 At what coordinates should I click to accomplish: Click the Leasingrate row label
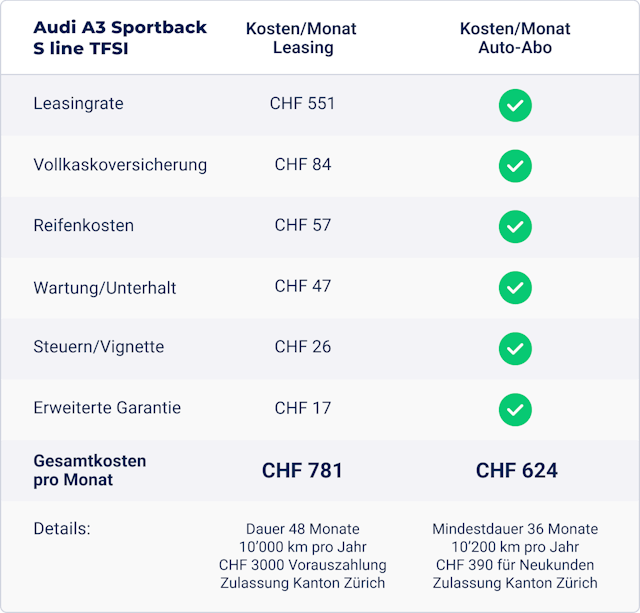pos(78,104)
